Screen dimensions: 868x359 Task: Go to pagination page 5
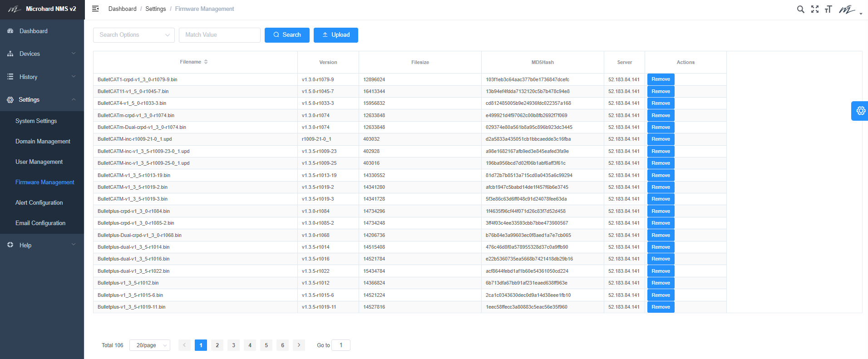click(266, 345)
